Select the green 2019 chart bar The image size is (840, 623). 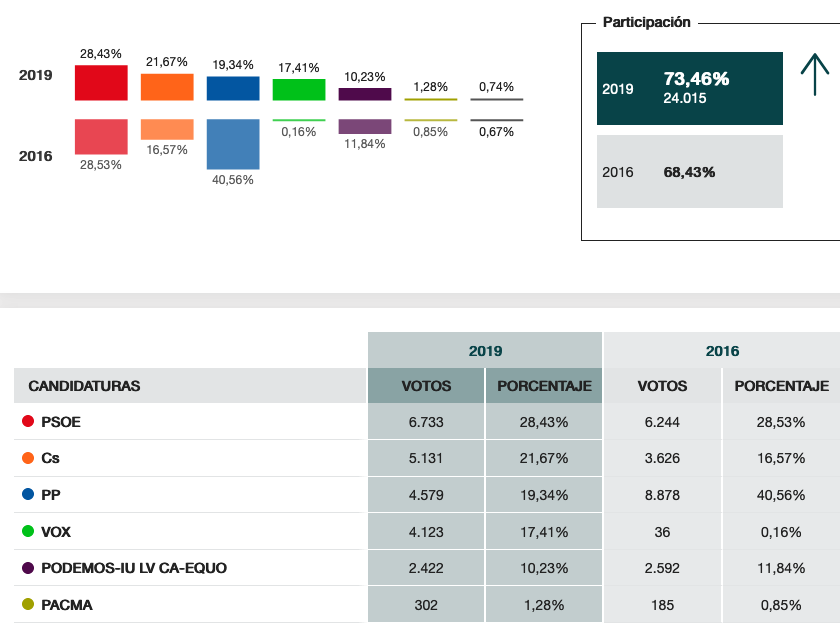click(299, 89)
